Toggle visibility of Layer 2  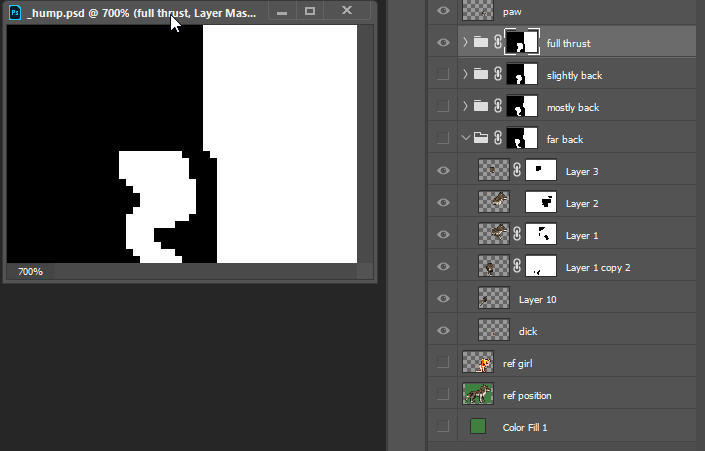[x=443, y=203]
